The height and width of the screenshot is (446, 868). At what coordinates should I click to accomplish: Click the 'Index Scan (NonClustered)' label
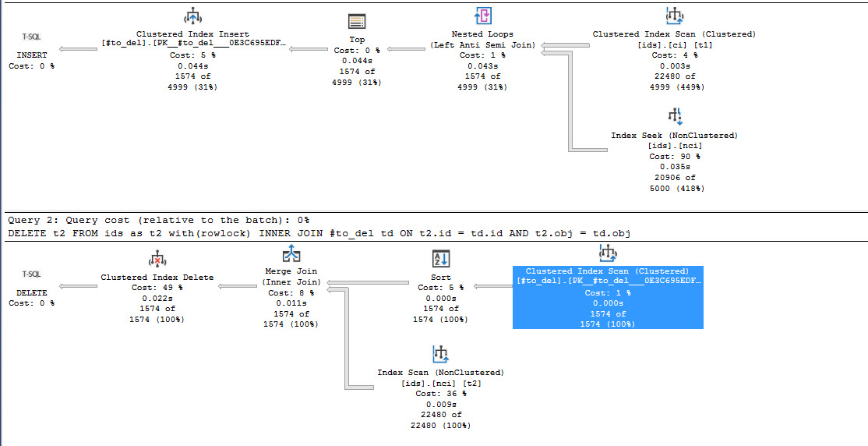pos(441,372)
